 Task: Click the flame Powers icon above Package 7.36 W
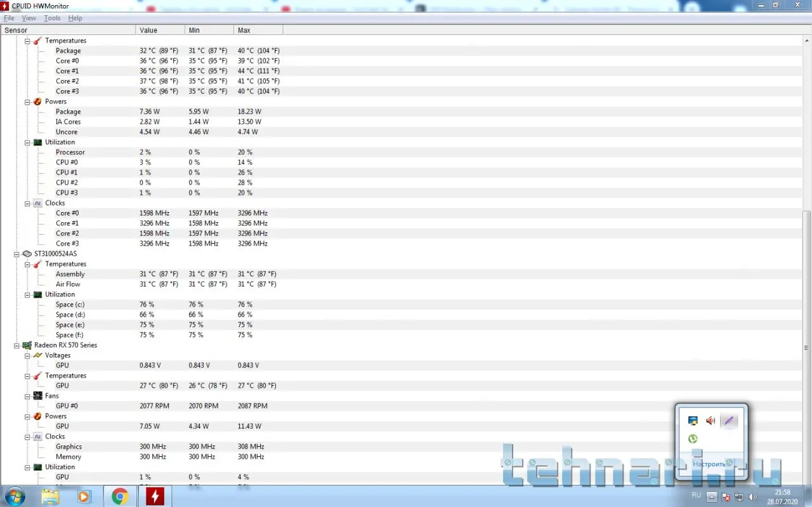click(x=37, y=102)
